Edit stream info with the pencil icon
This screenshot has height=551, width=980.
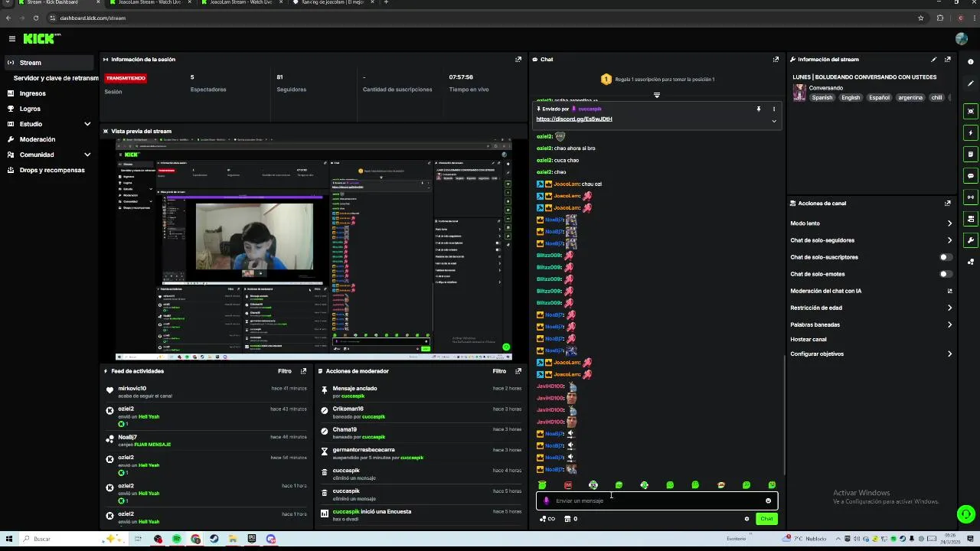click(x=933, y=59)
